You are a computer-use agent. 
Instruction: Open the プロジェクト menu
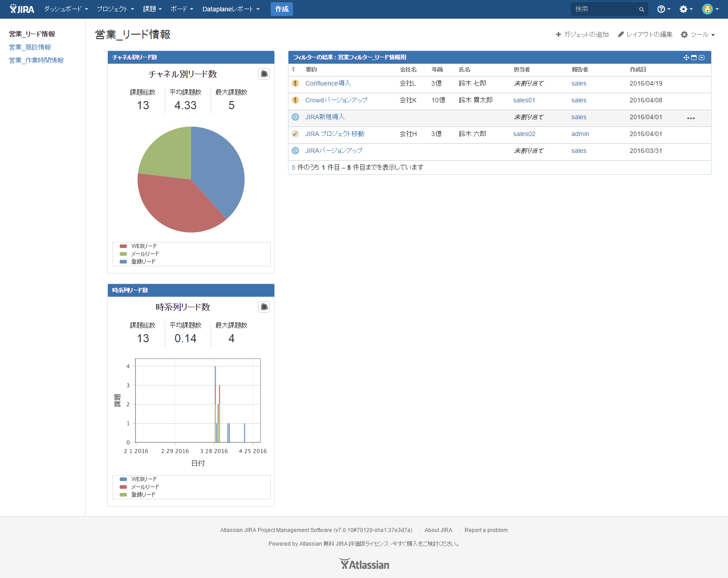(116, 9)
